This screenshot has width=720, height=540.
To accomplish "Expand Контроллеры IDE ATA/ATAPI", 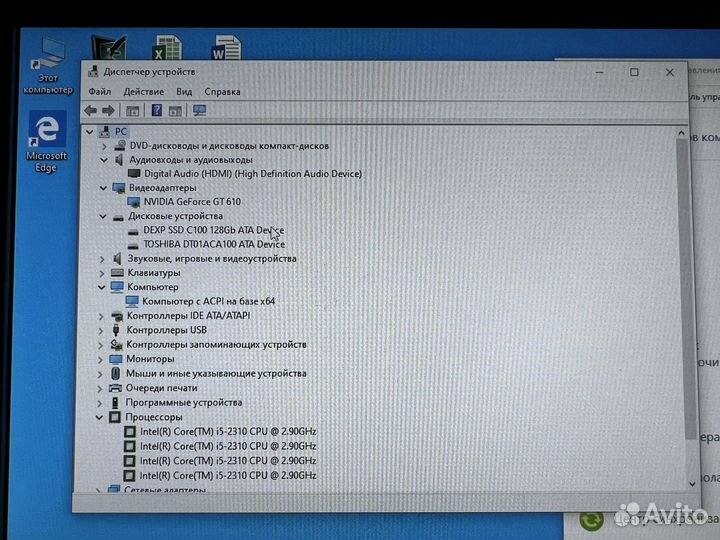I will point(101,316).
